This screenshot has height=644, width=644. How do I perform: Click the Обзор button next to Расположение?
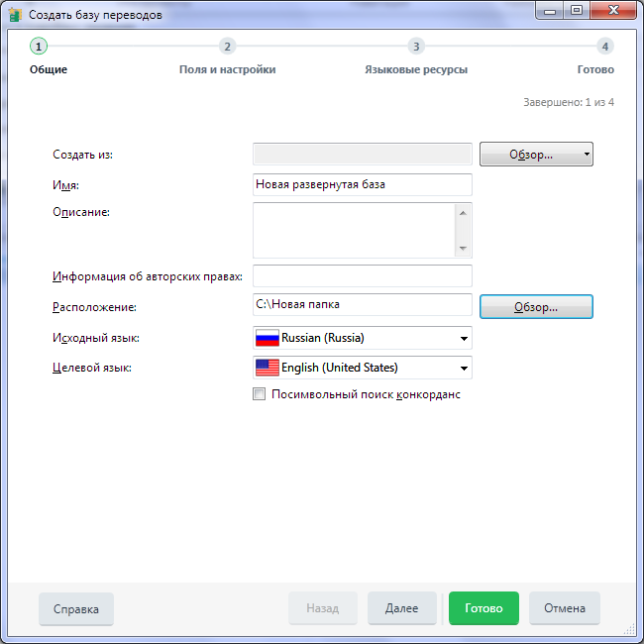pyautogui.click(x=536, y=307)
